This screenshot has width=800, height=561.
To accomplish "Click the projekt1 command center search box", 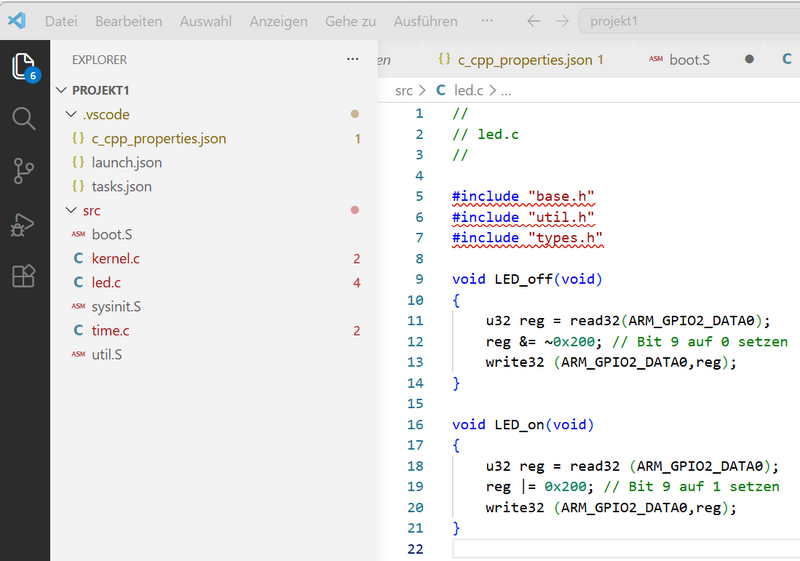I will pos(689,21).
